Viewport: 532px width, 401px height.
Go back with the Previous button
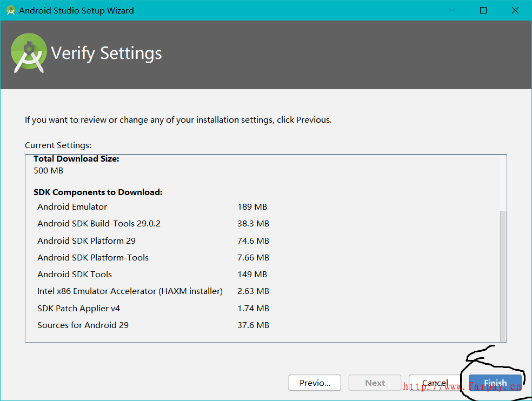[315, 383]
